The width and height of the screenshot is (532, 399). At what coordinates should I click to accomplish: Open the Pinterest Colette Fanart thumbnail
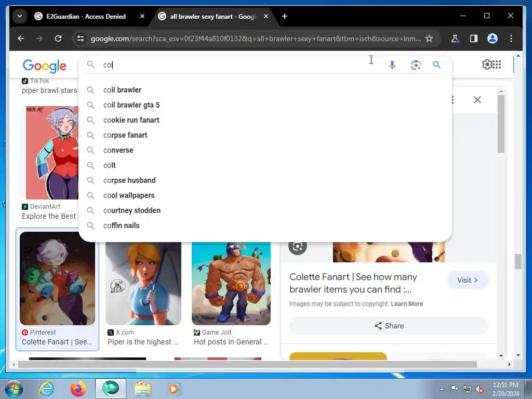coord(57,278)
